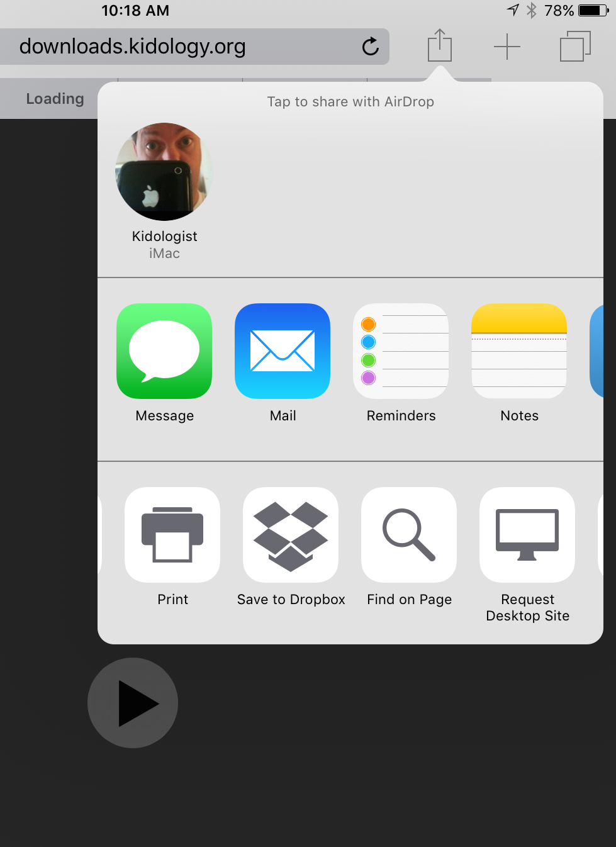Image resolution: width=616 pixels, height=847 pixels.
Task: Show all tabs overview icon
Action: [x=575, y=46]
